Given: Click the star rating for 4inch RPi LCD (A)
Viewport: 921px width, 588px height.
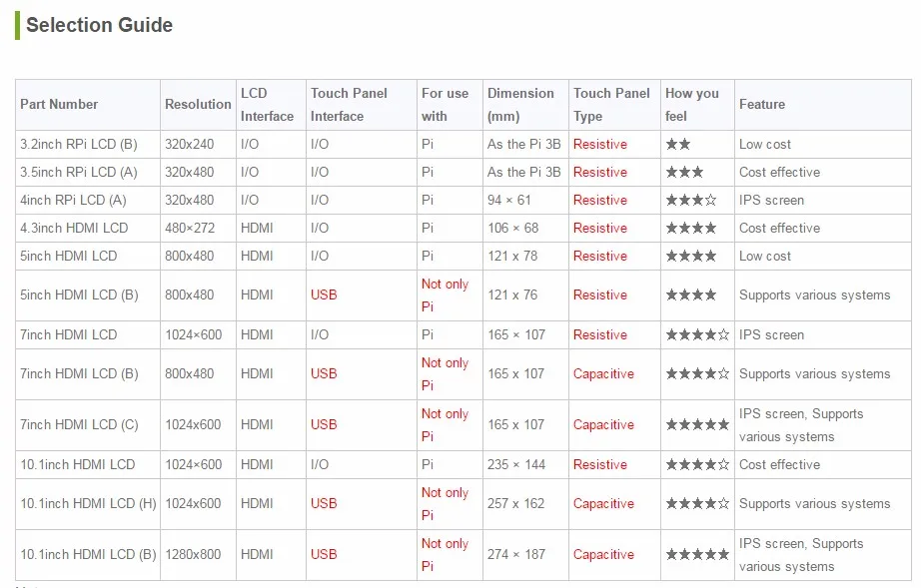Looking at the screenshot, I should coord(691,200).
